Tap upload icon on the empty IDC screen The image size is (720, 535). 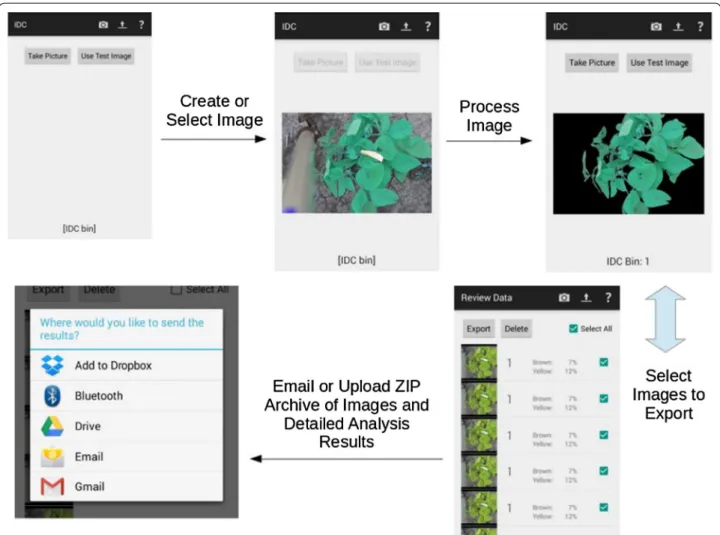coord(122,24)
